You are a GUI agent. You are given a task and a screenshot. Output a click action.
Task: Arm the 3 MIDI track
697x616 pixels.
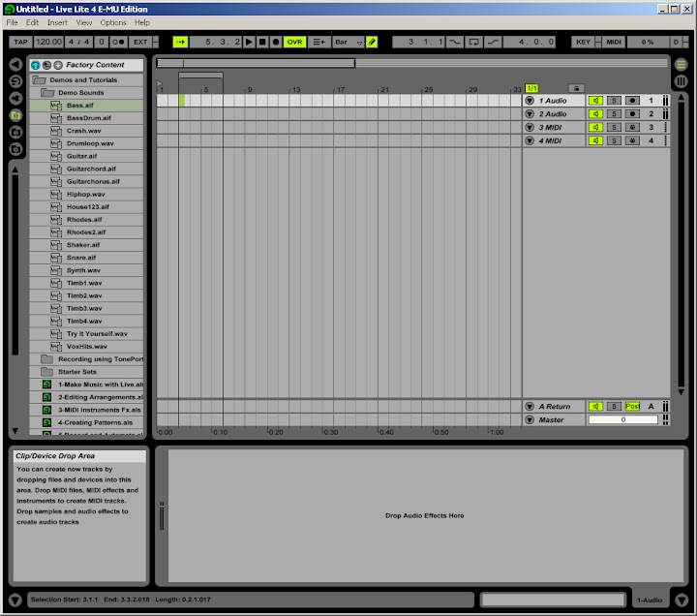[x=632, y=127]
